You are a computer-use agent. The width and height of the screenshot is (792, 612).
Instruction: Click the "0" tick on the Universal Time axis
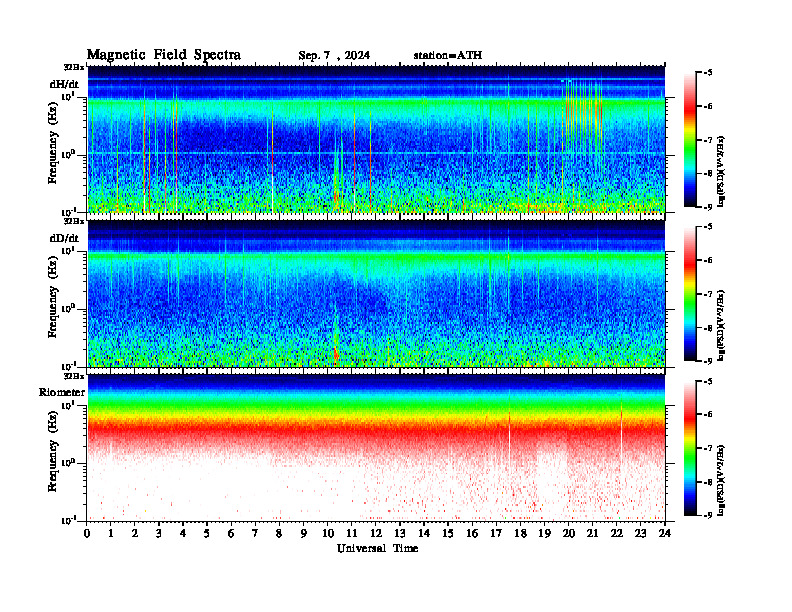tap(87, 534)
